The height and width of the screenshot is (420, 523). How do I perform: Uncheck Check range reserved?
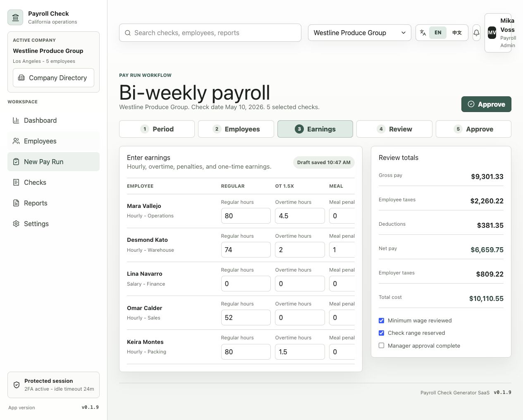pos(381,333)
